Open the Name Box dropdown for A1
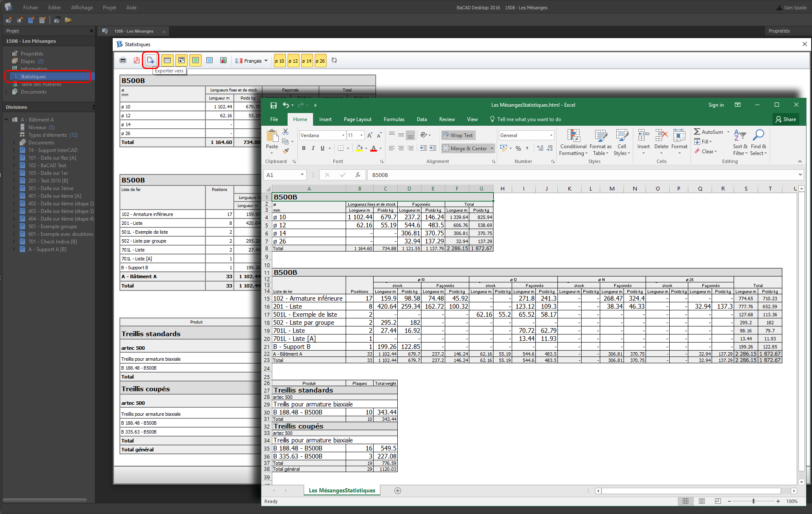Image resolution: width=812 pixels, height=514 pixels. [302, 175]
